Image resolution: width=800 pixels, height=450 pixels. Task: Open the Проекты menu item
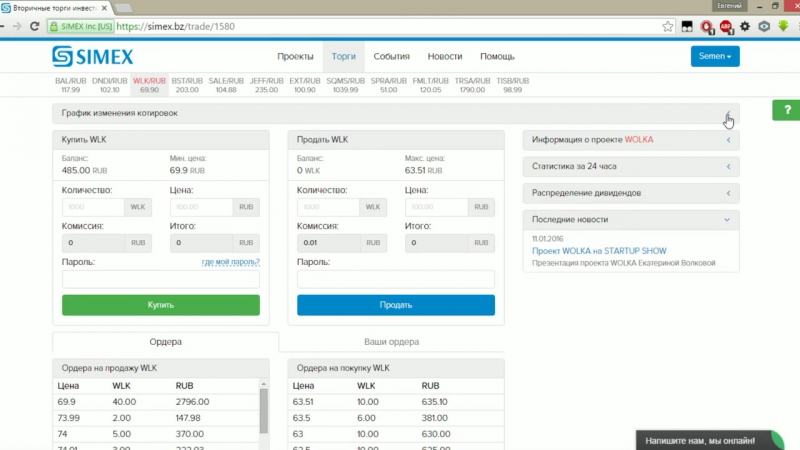[295, 57]
